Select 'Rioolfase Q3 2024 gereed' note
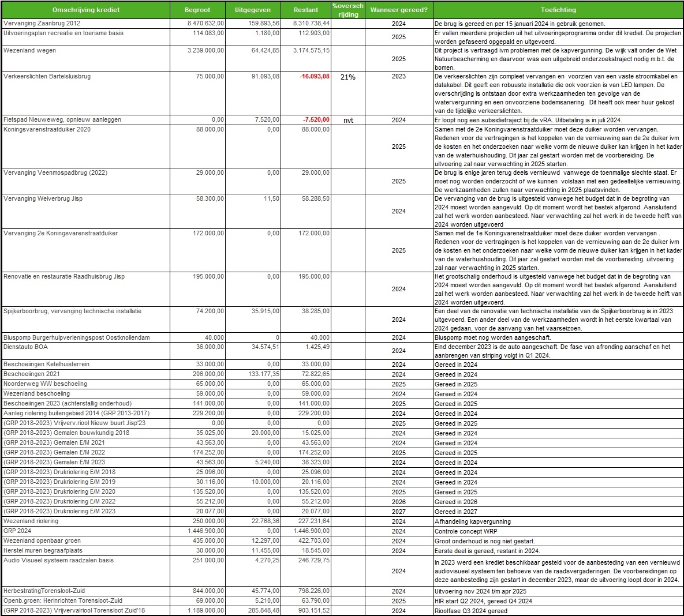Image resolution: width=684 pixels, height=616 pixels. click(470, 611)
